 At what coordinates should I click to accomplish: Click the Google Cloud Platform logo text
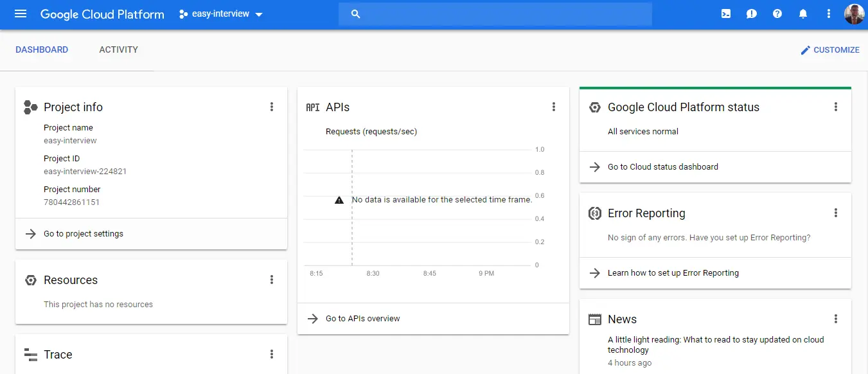pyautogui.click(x=102, y=14)
